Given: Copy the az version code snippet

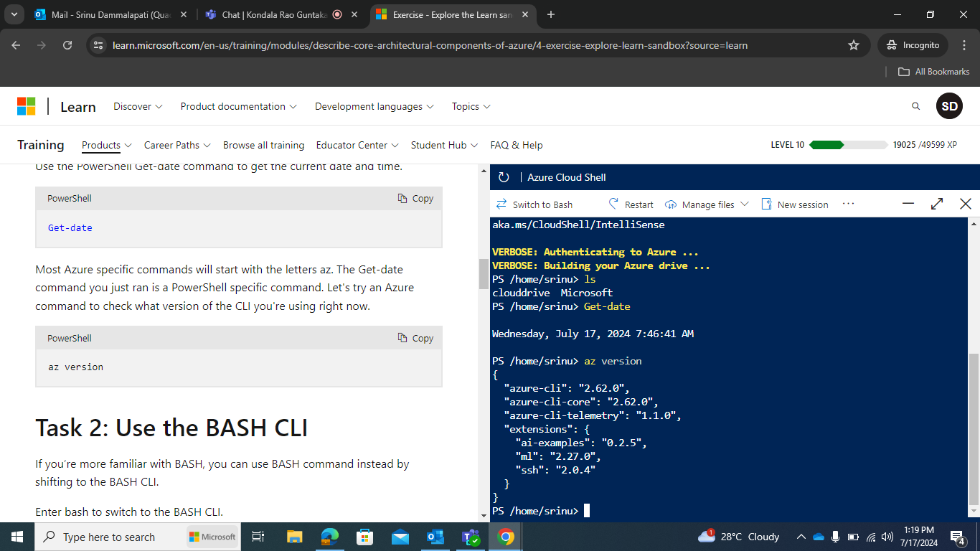Looking at the screenshot, I should click(x=415, y=338).
